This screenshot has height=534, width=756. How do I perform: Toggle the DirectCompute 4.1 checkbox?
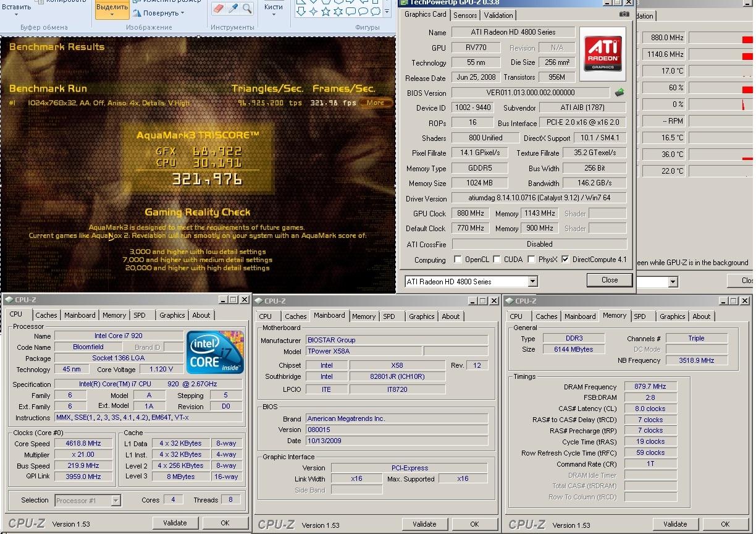point(565,260)
